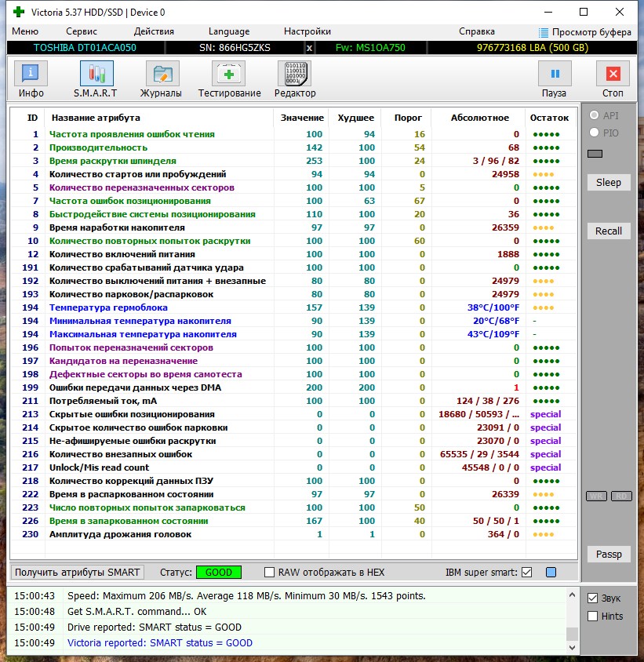
Task: Click the log scroll down arrow
Action: pos(572,647)
